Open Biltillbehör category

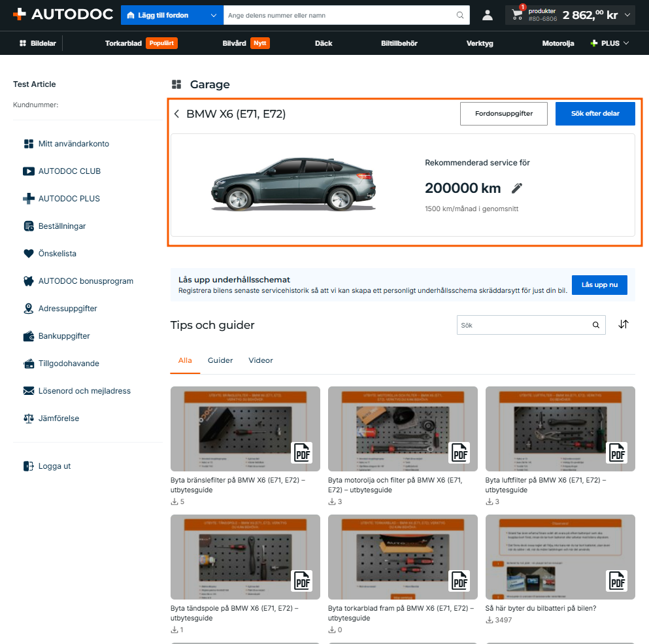pos(399,43)
